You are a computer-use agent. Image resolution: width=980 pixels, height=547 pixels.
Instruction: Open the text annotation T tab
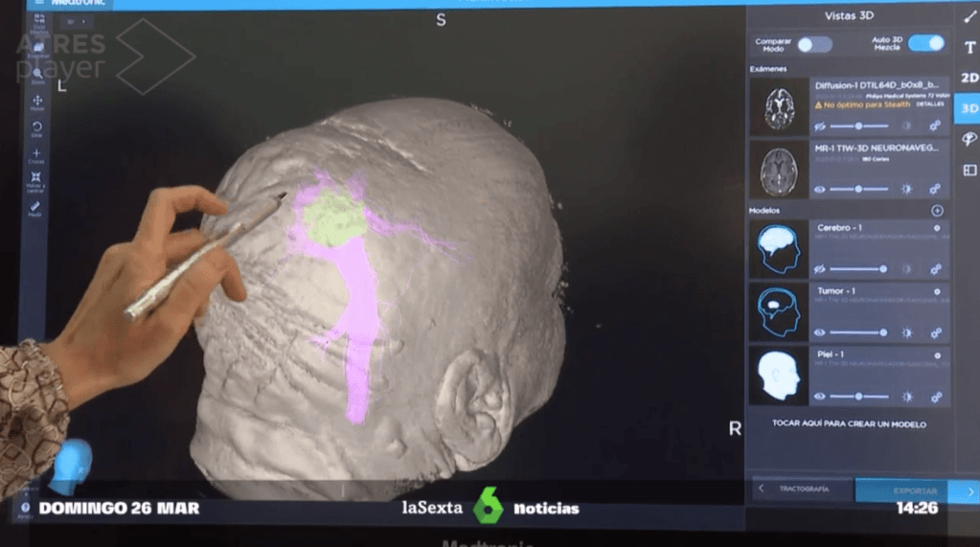(x=969, y=48)
